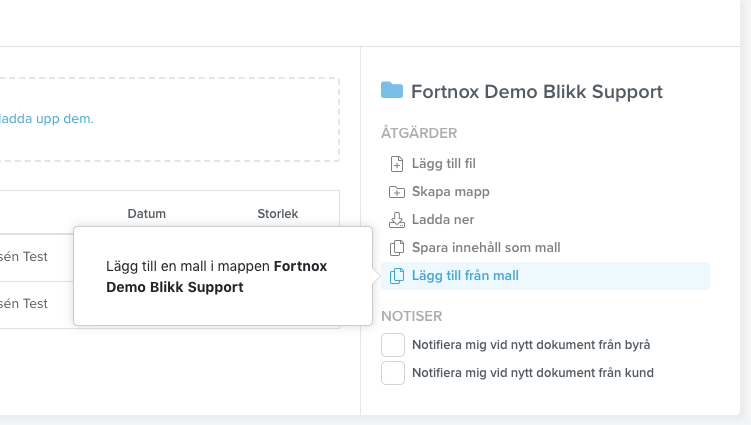Click the second 'sén Test' table row
This screenshot has height=425, width=751.
tap(36, 304)
